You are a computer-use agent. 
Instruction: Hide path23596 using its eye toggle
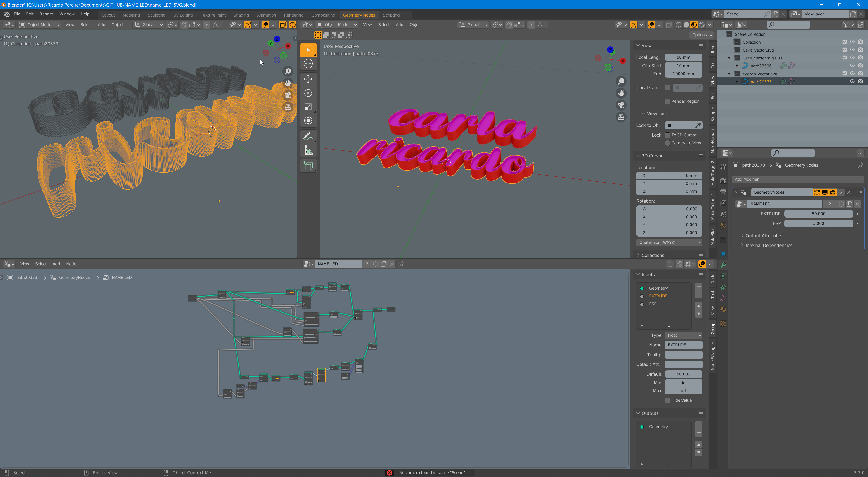pyautogui.click(x=852, y=65)
